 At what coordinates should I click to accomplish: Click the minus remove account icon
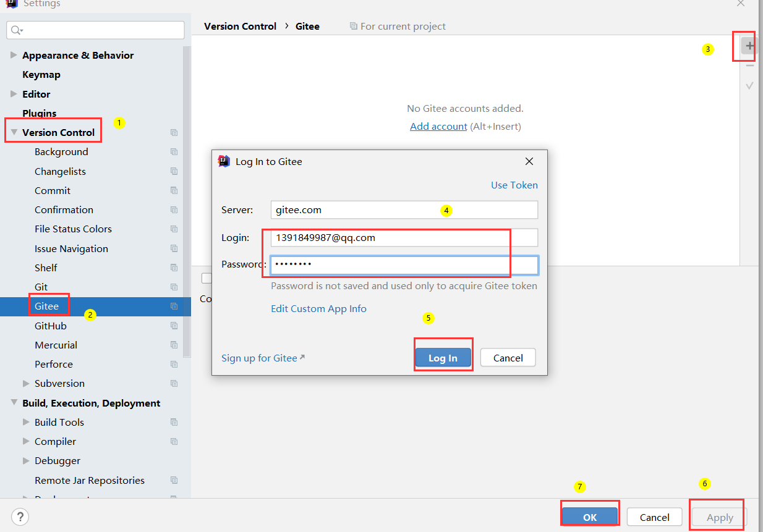point(749,65)
